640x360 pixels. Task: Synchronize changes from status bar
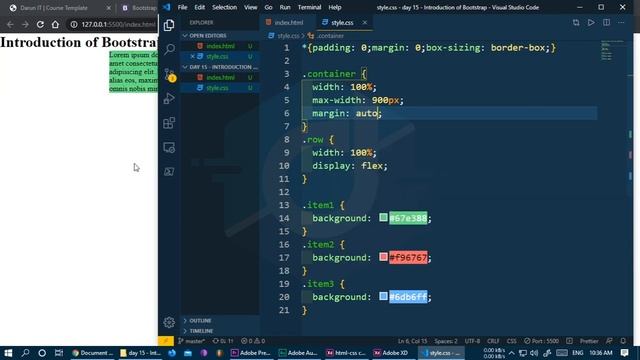(x=223, y=341)
